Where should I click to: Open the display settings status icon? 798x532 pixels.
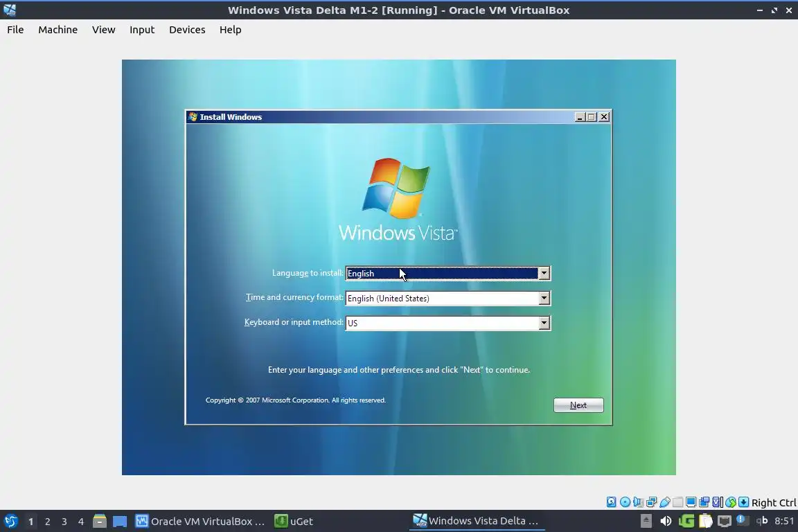tap(691, 502)
